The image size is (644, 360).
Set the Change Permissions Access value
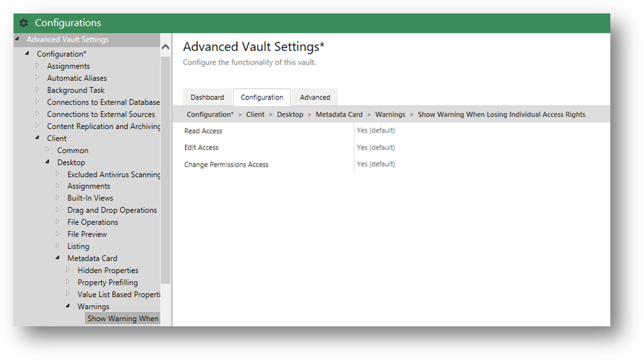(x=376, y=164)
